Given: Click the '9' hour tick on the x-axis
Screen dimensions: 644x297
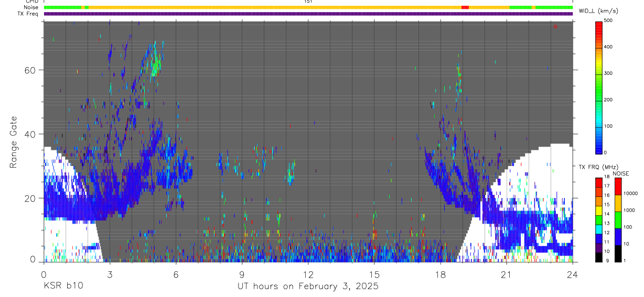Looking at the screenshot, I should [x=242, y=274].
